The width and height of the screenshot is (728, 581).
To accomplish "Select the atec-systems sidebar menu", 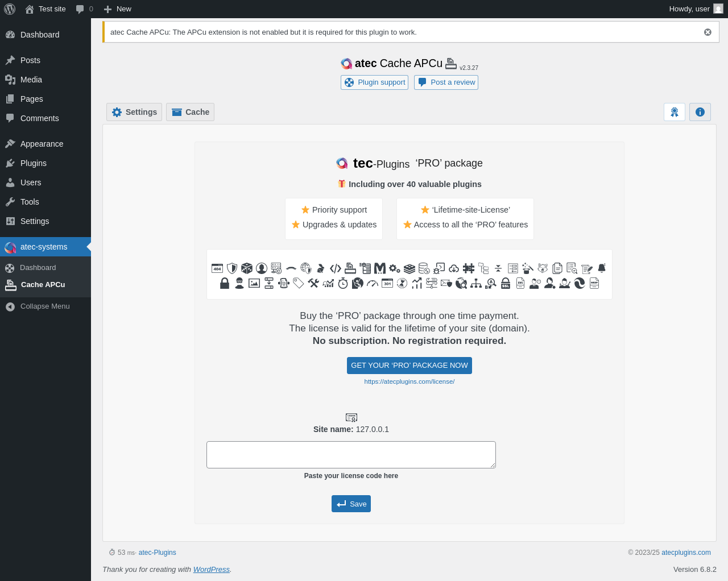I will click(x=45, y=247).
